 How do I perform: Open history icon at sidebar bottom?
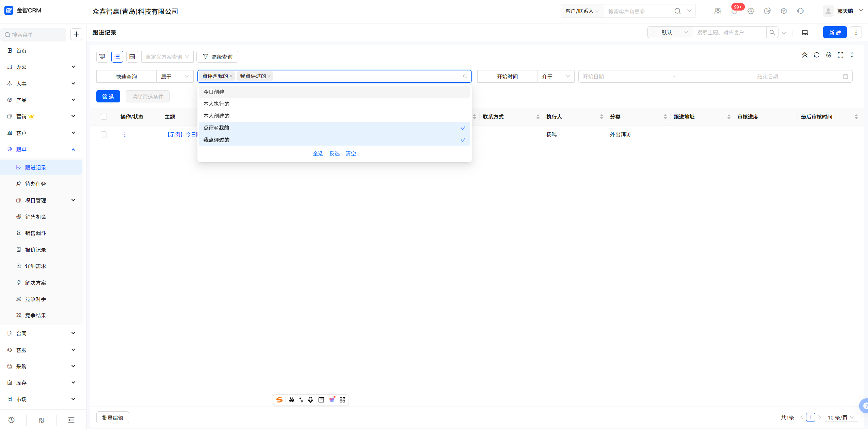tap(12, 420)
